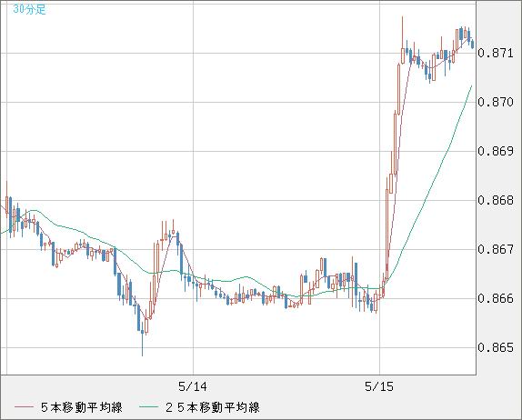
Task: Click the green moving average line near 0.870
Action: point(465,102)
